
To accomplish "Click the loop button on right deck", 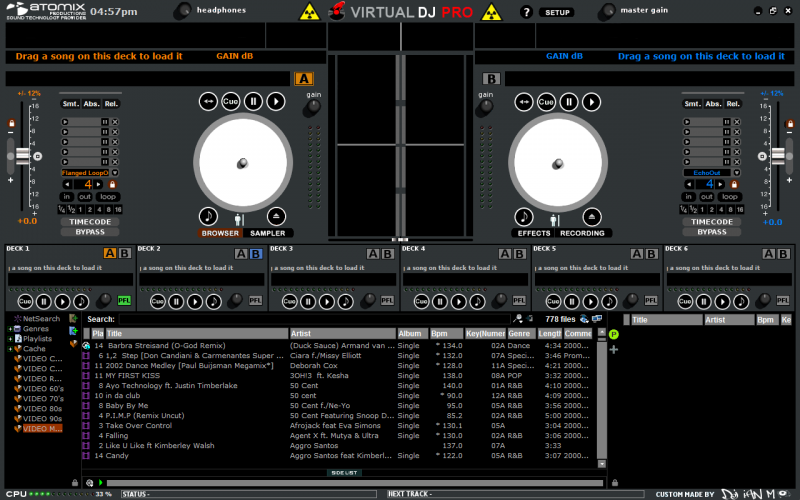I will [730, 196].
